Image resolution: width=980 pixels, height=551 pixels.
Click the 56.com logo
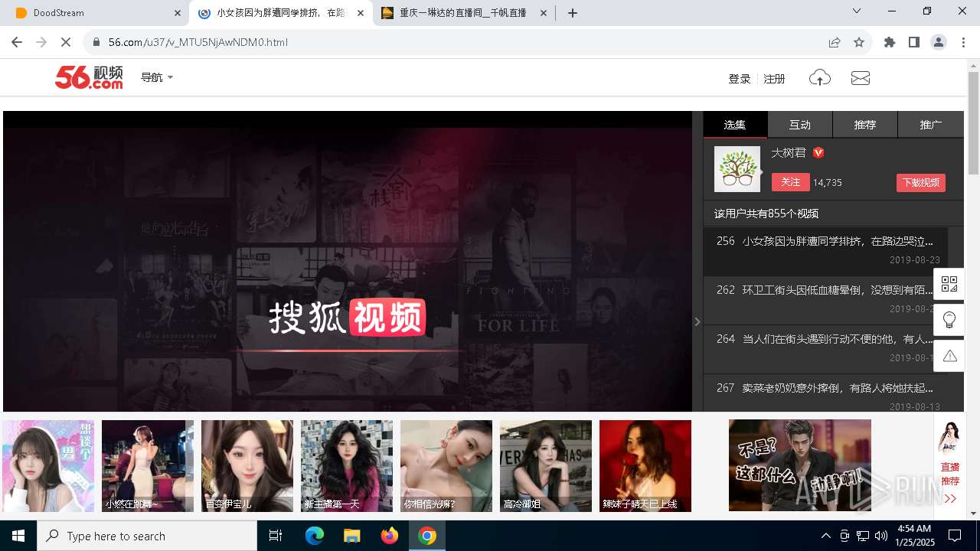click(89, 77)
